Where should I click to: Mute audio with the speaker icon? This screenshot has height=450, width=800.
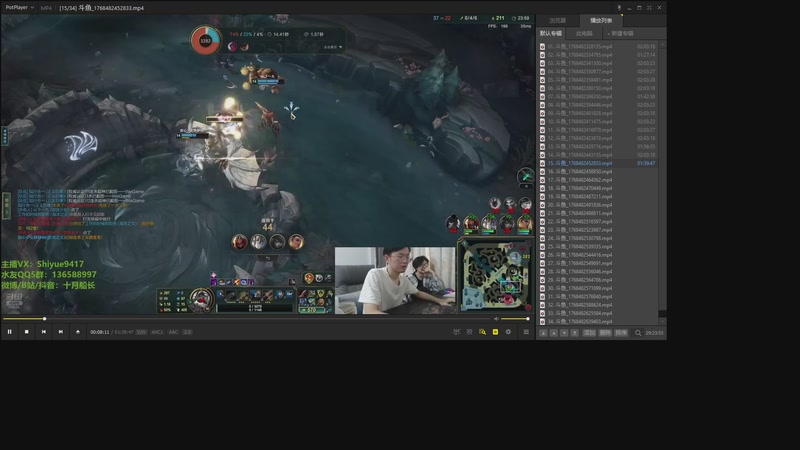tap(496, 319)
